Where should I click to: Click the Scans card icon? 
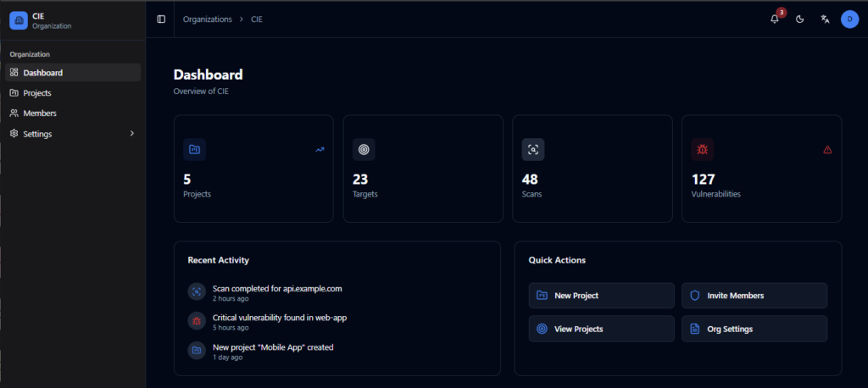tap(533, 150)
